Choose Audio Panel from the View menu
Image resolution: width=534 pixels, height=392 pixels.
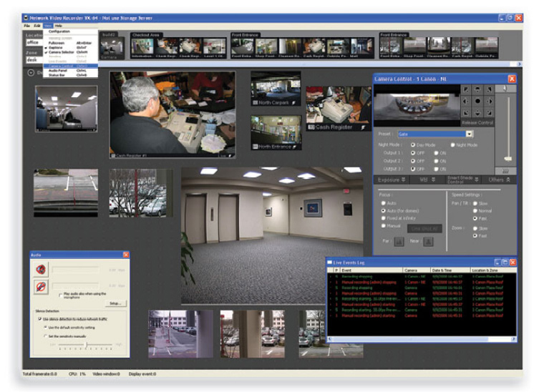click(59, 69)
